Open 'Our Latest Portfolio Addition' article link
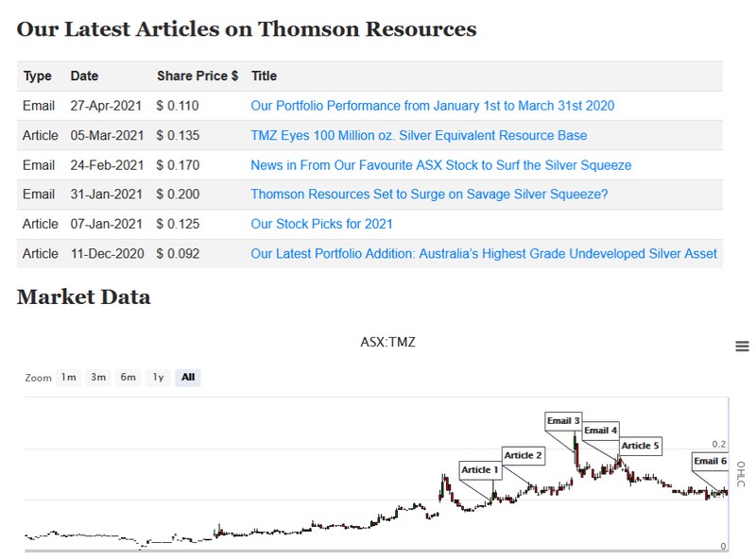 pos(484,253)
